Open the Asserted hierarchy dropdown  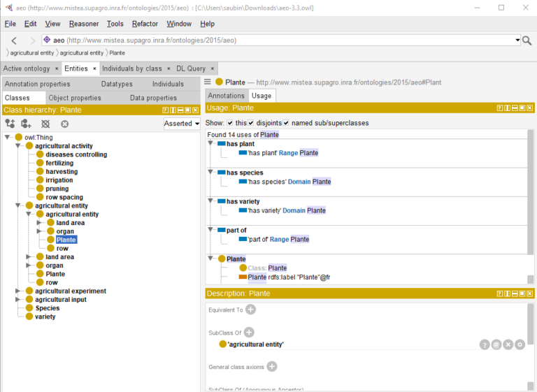pos(181,124)
